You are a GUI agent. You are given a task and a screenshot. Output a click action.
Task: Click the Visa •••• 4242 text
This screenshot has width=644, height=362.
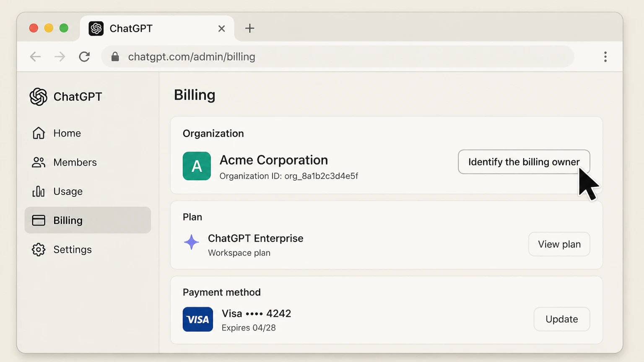click(x=257, y=313)
